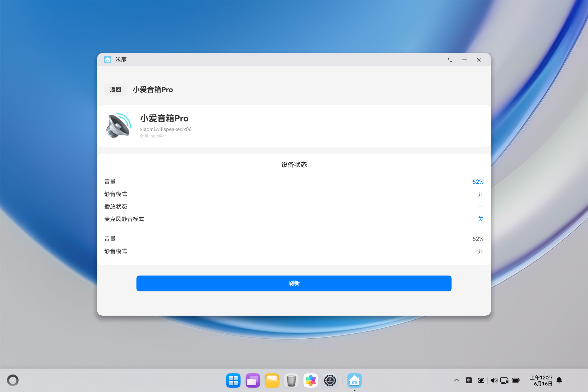Open the yellow file manager in dock

click(x=272, y=381)
